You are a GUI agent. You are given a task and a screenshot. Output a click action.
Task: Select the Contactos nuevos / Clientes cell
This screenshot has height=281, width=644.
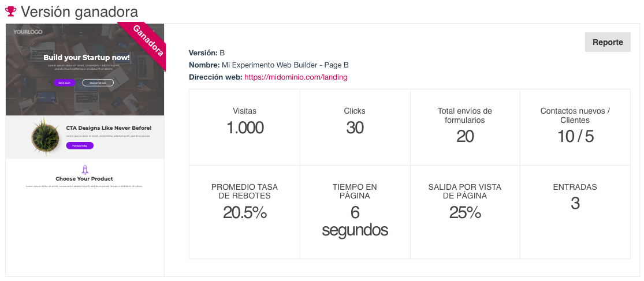tap(575, 127)
